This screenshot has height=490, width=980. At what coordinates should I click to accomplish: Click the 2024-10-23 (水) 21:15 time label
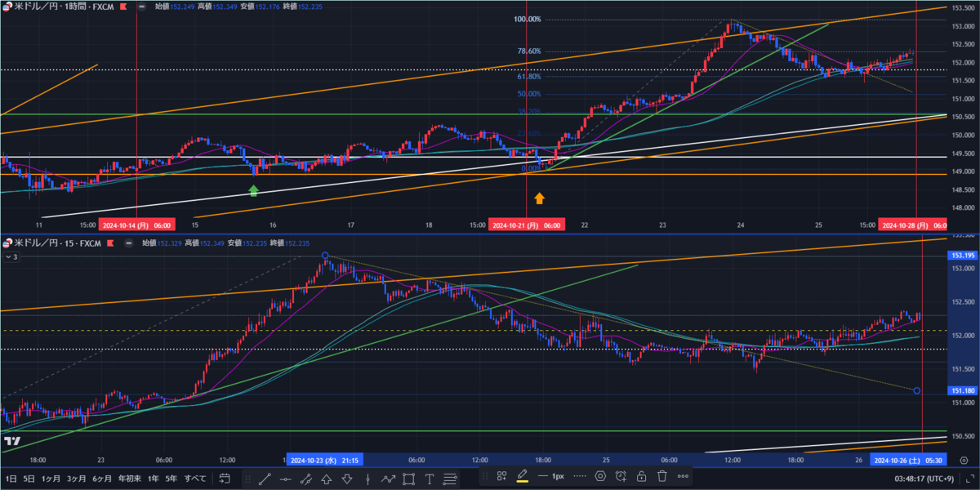(x=324, y=460)
